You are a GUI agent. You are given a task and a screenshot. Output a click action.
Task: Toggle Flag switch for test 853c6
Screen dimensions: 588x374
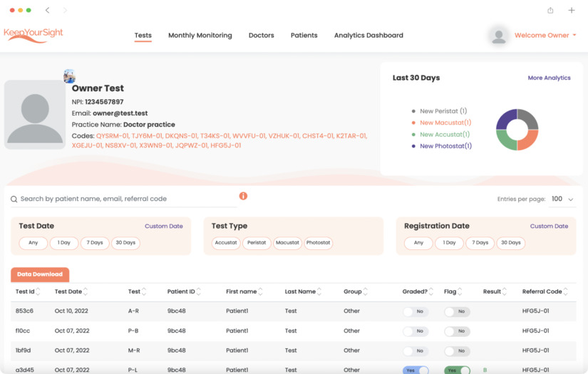point(457,311)
